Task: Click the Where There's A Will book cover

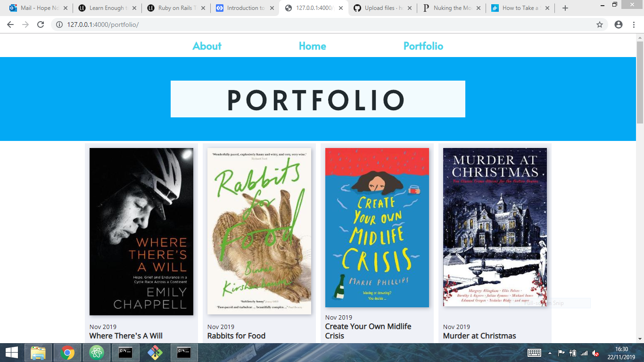Action: (141, 231)
